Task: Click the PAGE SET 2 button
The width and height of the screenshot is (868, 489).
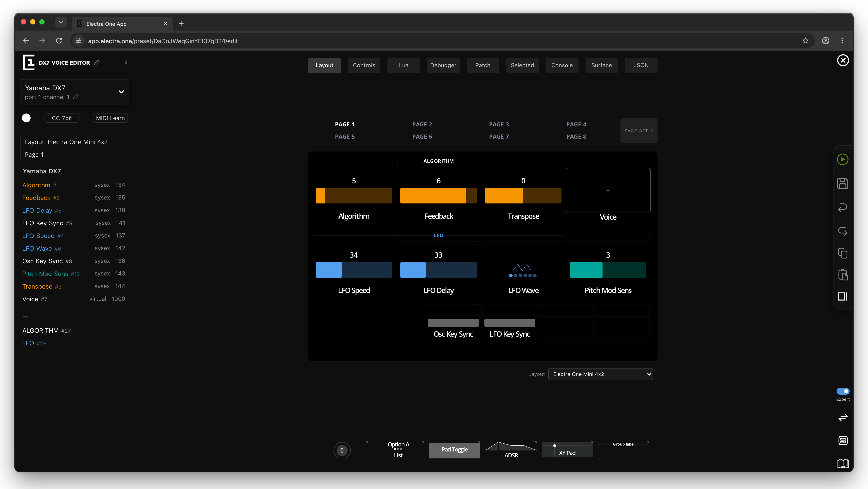Action: [x=639, y=130]
